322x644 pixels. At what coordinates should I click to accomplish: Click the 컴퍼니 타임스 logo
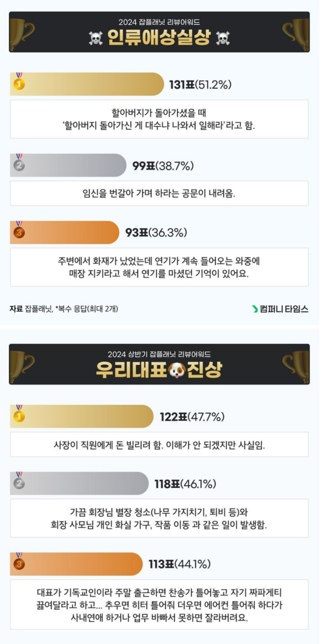click(280, 308)
